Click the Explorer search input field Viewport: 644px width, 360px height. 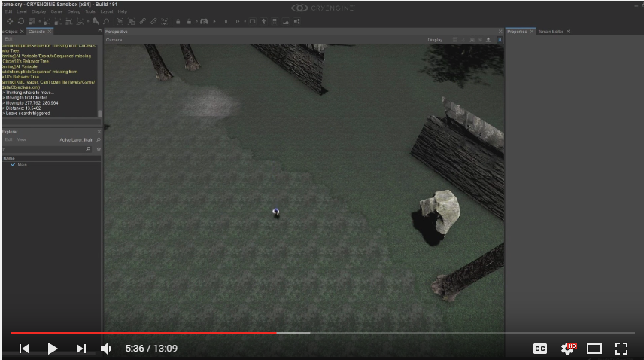[46, 149]
